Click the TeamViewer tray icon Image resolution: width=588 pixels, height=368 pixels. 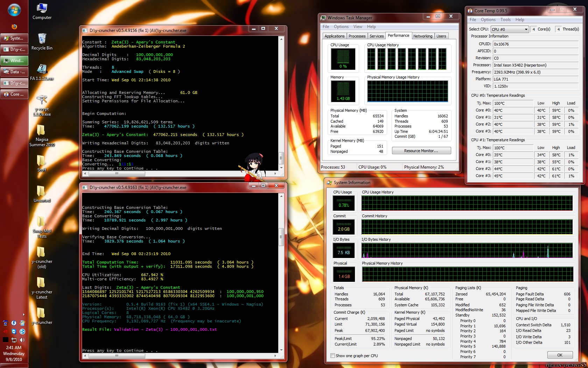(x=14, y=332)
